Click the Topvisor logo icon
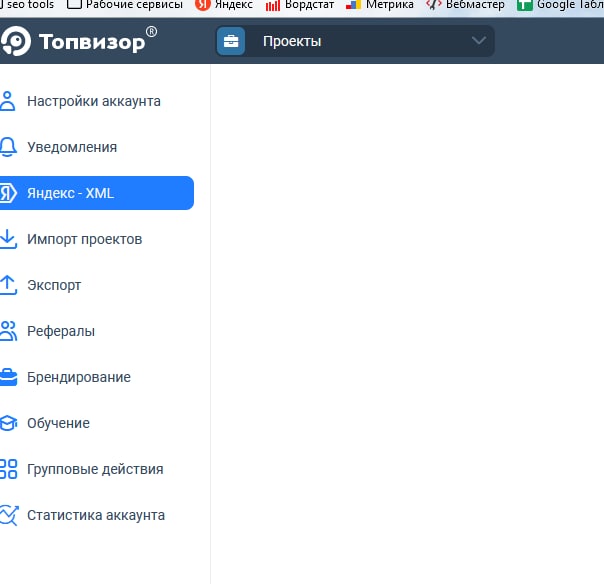The image size is (604, 584). [x=15, y=41]
